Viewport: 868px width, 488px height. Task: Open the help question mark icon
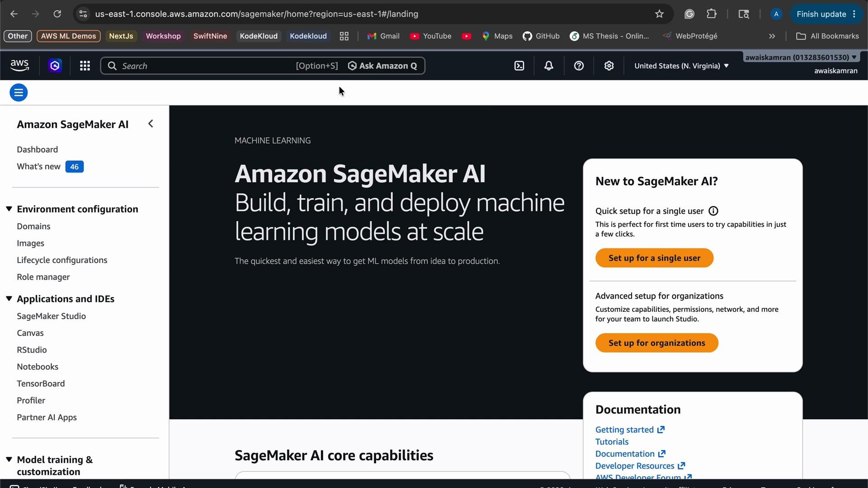(579, 66)
